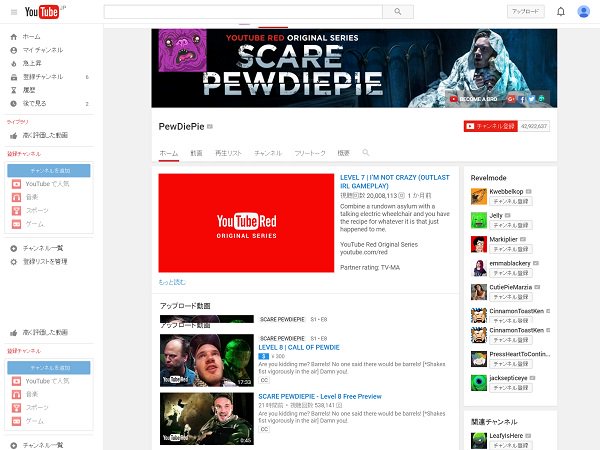Click PewDiePie's purple channel avatar on banner
The image size is (600, 450).
coord(183,51)
